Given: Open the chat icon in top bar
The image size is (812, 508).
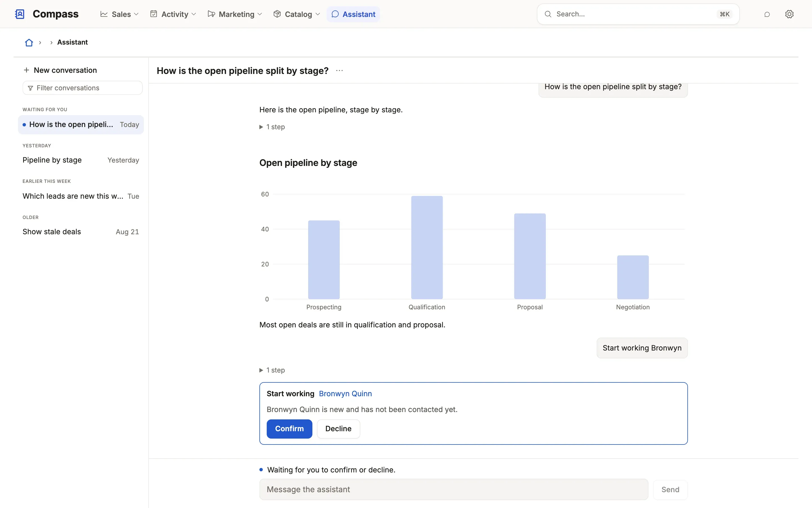Looking at the screenshot, I should (x=767, y=14).
